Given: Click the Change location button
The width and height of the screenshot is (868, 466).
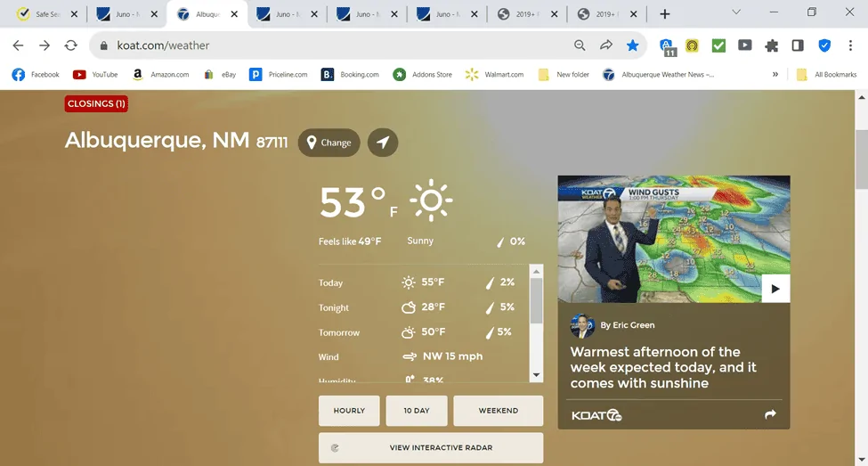Looking at the screenshot, I should pos(329,143).
